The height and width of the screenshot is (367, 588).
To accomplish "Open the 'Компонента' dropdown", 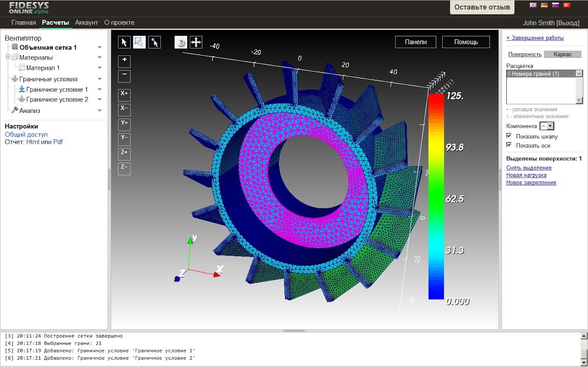I will [547, 126].
